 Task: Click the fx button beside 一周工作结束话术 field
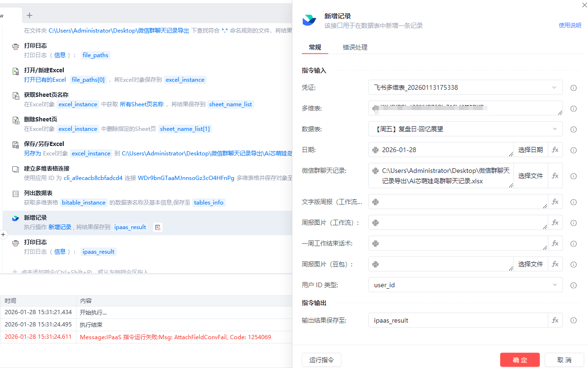click(555, 243)
